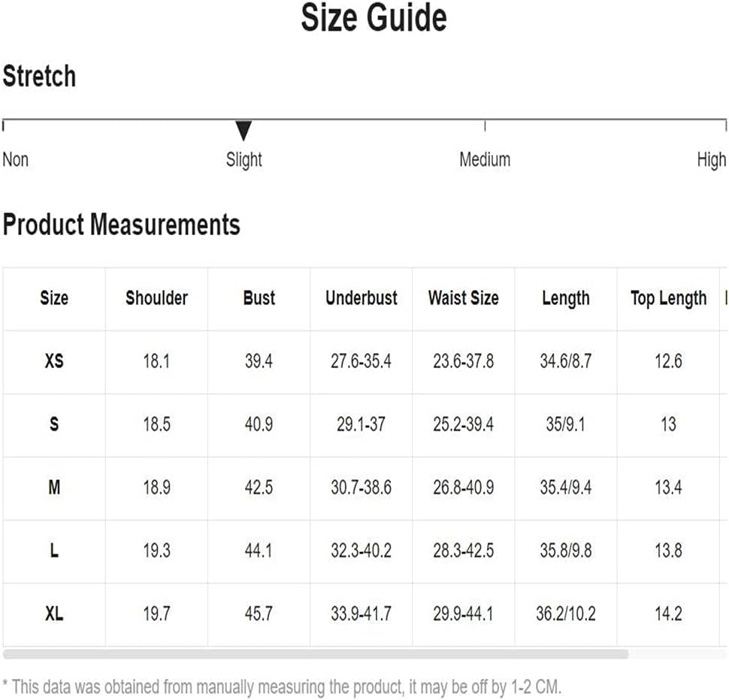Click the Product Measurements heading

pos(121,225)
